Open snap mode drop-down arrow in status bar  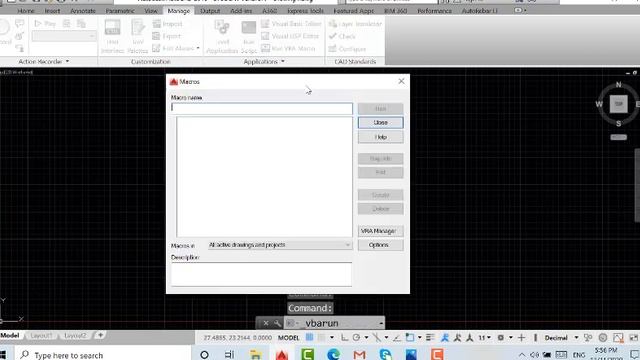coord(332,338)
